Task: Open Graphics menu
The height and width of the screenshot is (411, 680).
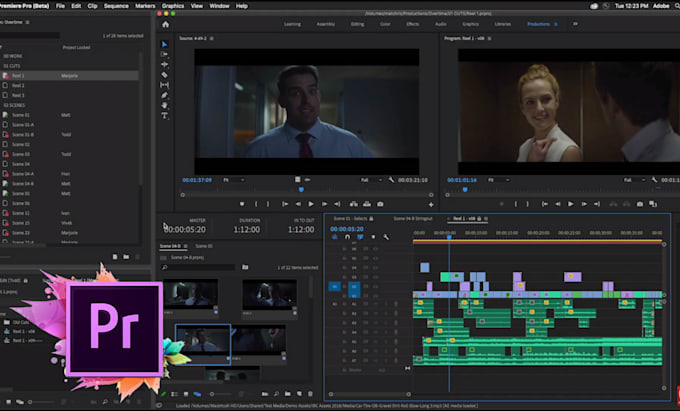Action: 173,6
